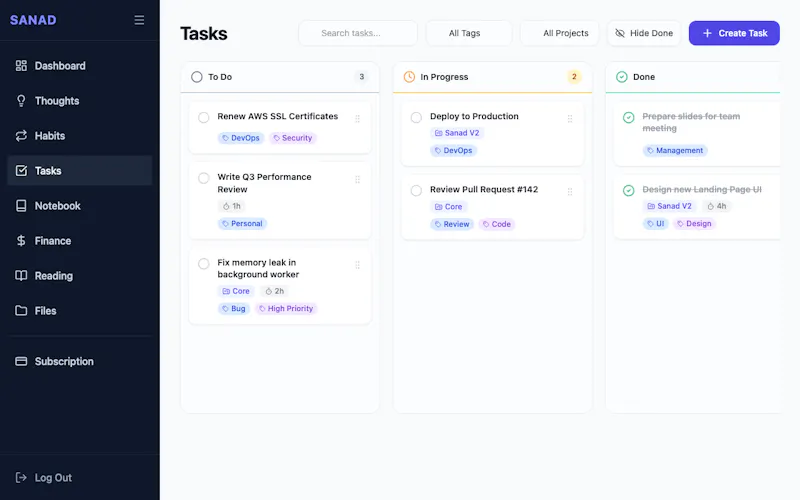Viewport: 800px width, 500px height.
Task: Click drag handle on Fix memory leak card
Action: click(x=358, y=265)
